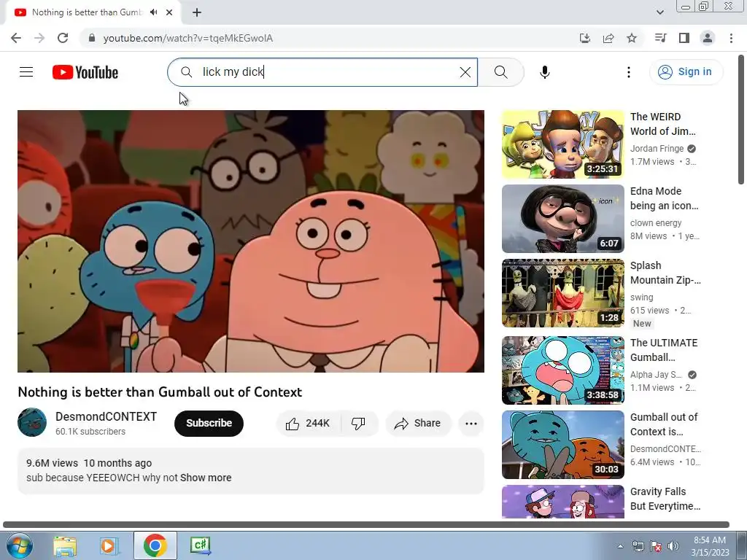The height and width of the screenshot is (560, 747).
Task: Open Windows Media Player taskbar icon
Action: (109, 545)
